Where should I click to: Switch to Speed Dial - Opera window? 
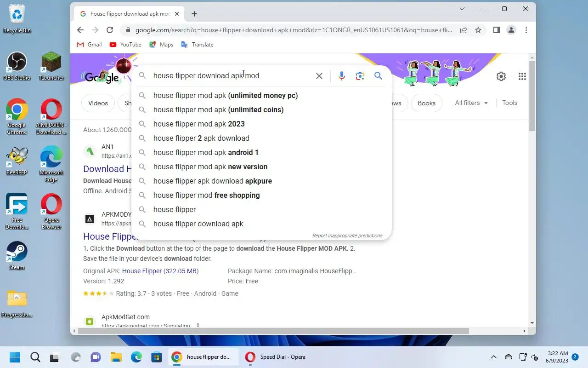(x=277, y=357)
